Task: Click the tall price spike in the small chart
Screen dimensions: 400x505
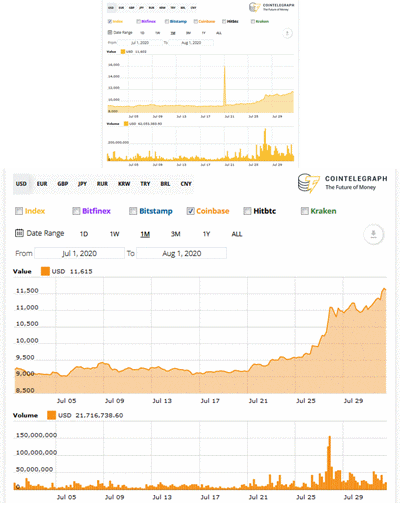Action: pos(224,85)
